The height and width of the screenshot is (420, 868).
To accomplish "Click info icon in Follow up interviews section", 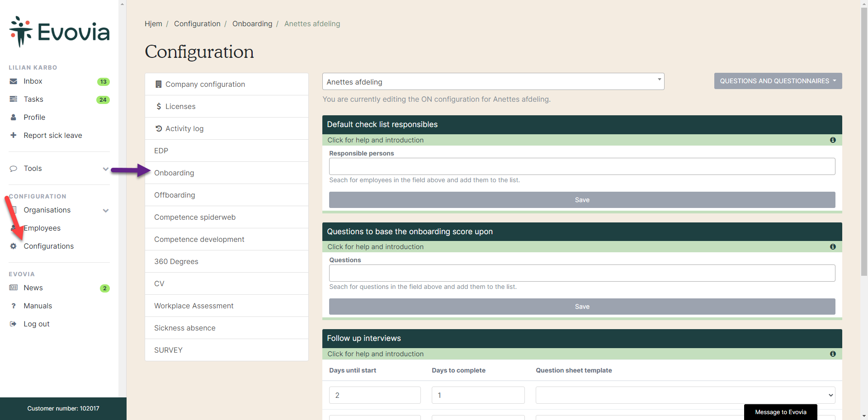I will 833,354.
